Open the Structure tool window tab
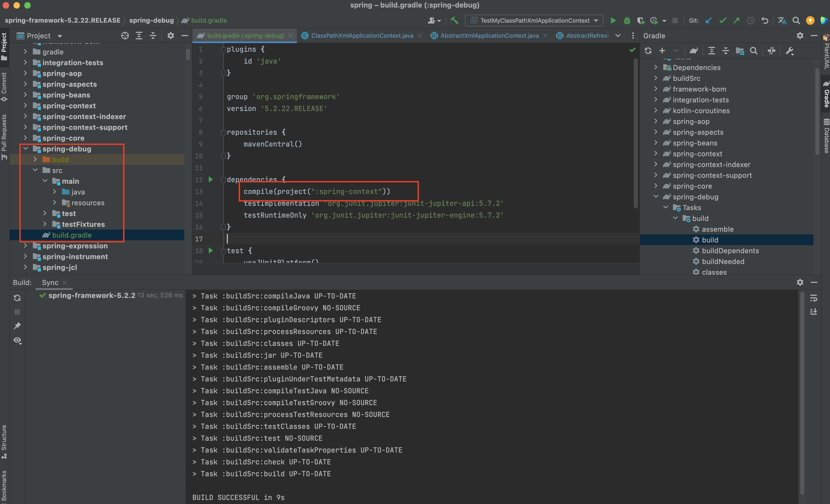This screenshot has width=830, height=504. (4, 442)
